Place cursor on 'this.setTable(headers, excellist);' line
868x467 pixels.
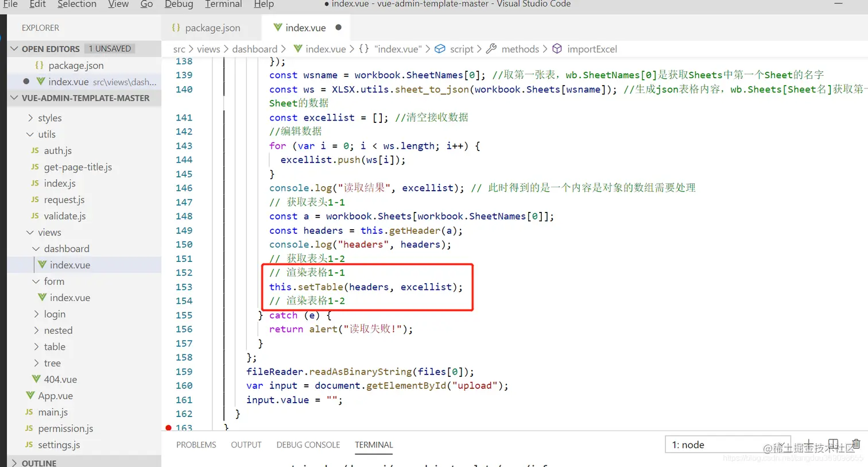pos(366,287)
